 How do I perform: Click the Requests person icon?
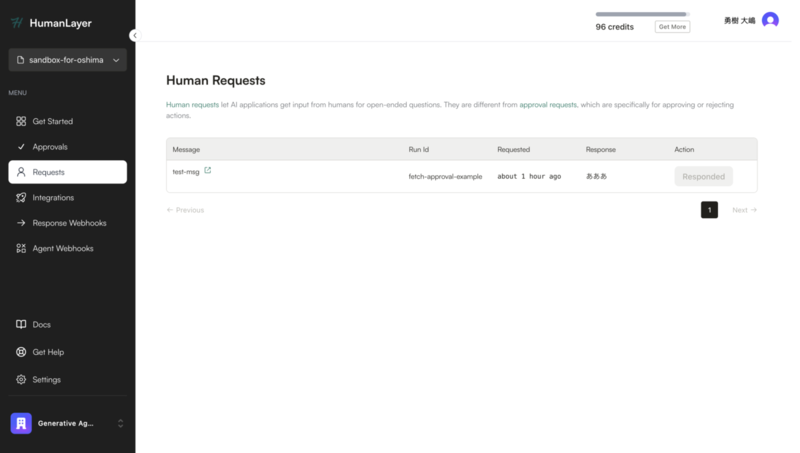point(21,172)
